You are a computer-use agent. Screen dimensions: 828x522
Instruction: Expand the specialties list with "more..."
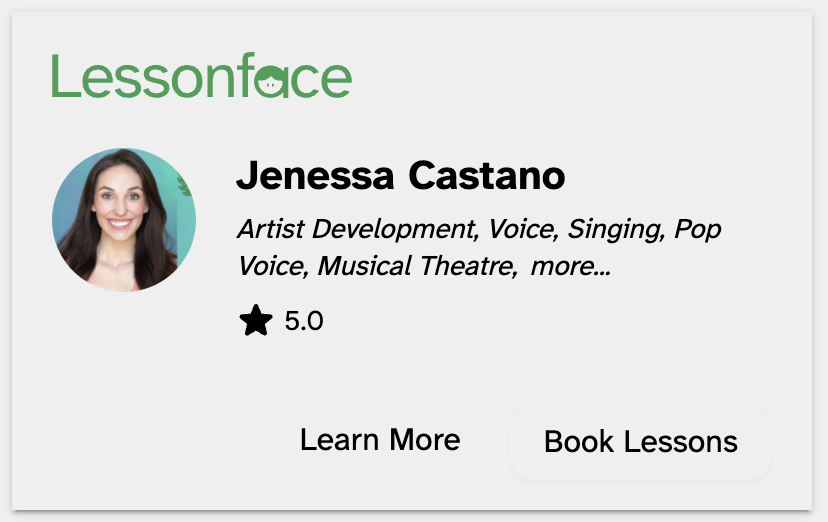coord(570,266)
